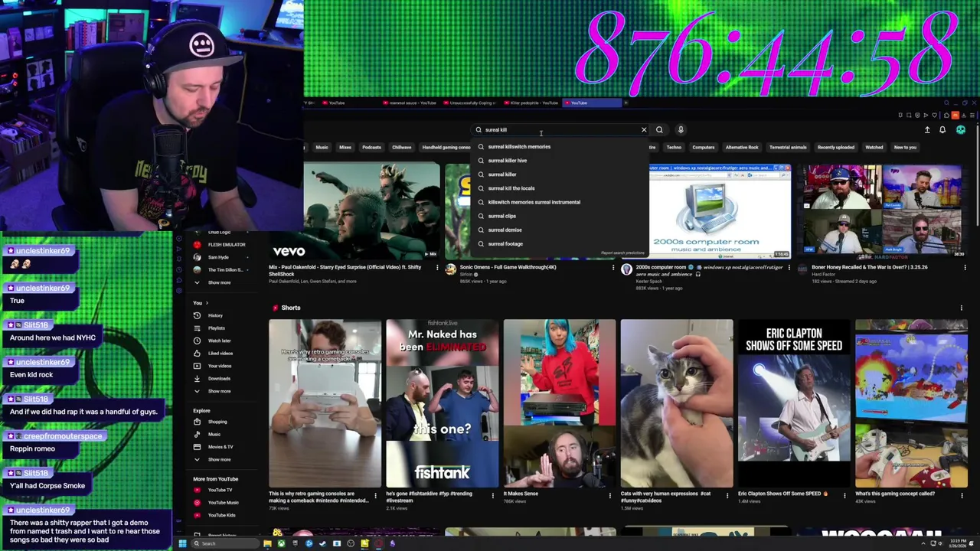Open Eric Clapton Shows Off Speed short
Screen dimensions: 980x551
coord(794,404)
